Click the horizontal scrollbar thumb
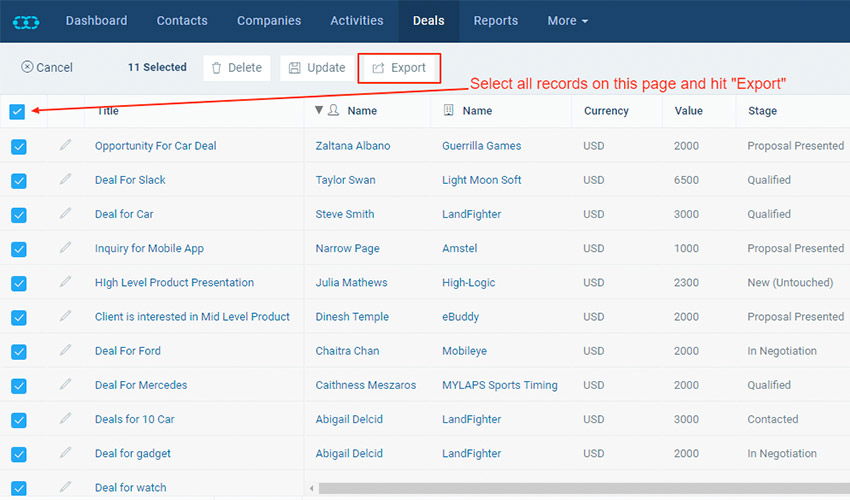This screenshot has width=850, height=500. [x=584, y=488]
